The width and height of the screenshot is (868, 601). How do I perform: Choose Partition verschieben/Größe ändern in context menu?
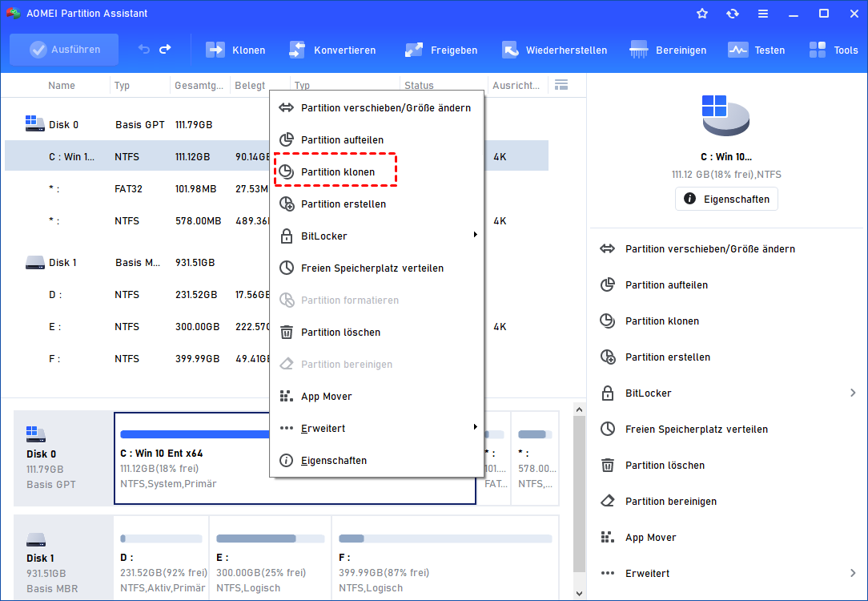point(376,108)
